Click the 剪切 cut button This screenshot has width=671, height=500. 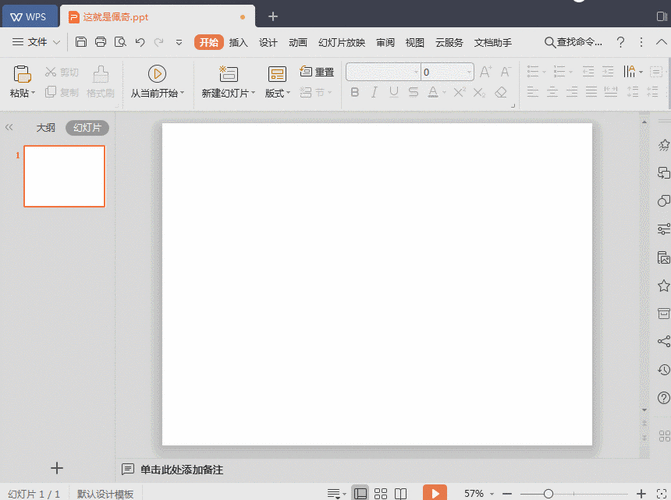point(62,72)
